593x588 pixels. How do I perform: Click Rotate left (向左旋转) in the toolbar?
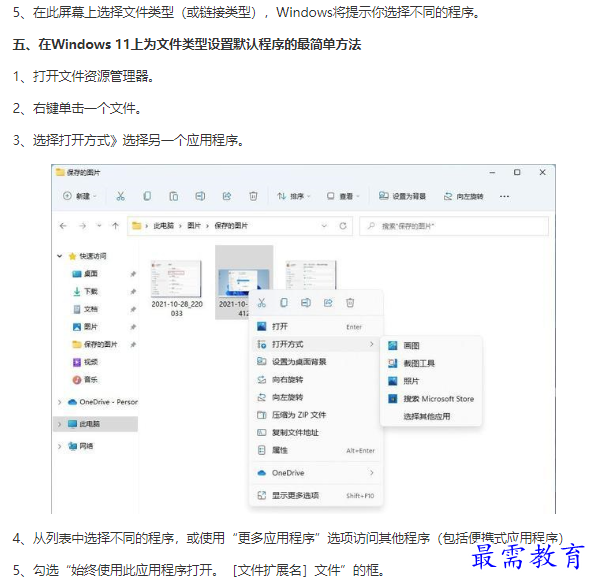(463, 196)
